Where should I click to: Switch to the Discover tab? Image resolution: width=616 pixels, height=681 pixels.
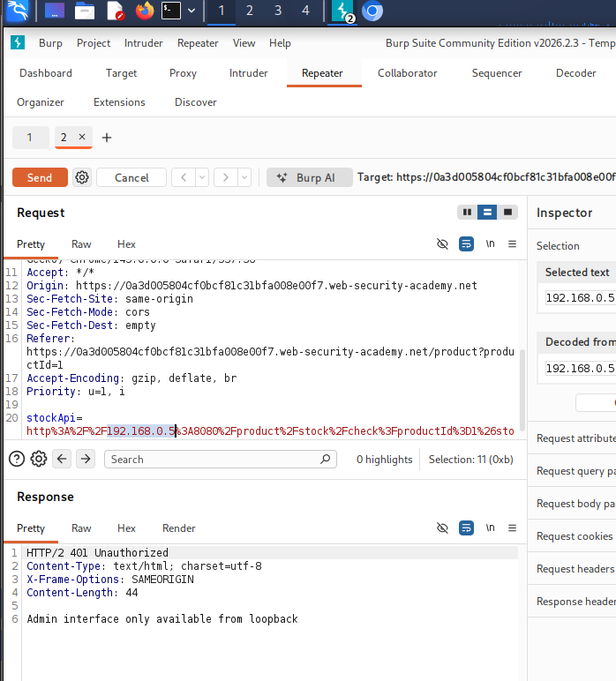196,102
